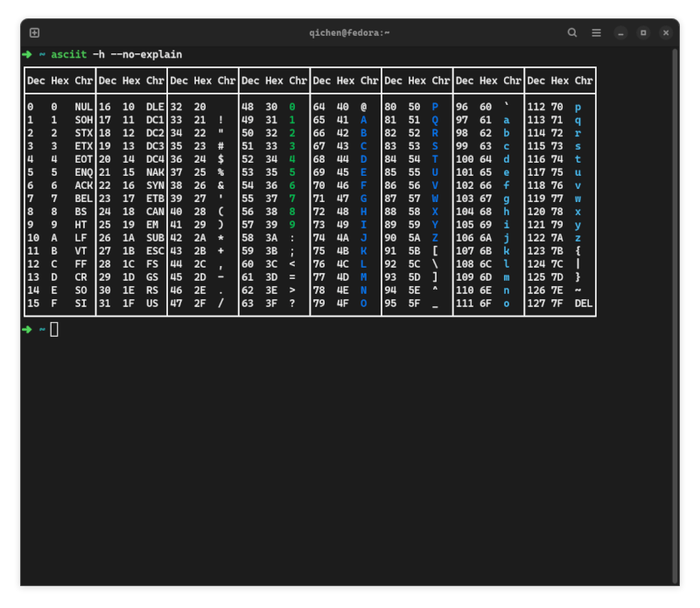Click the '--no-explain' flag text
Screen dimensions: 700x608
point(146,54)
